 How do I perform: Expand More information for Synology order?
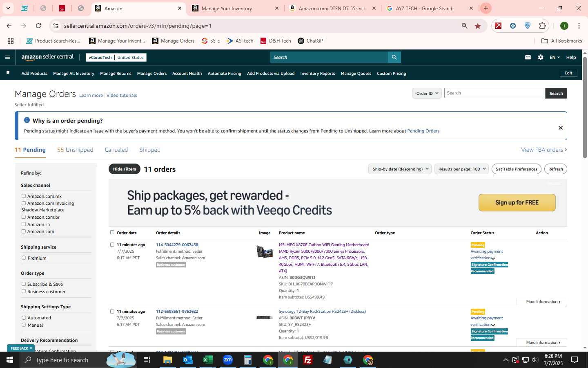click(x=542, y=343)
